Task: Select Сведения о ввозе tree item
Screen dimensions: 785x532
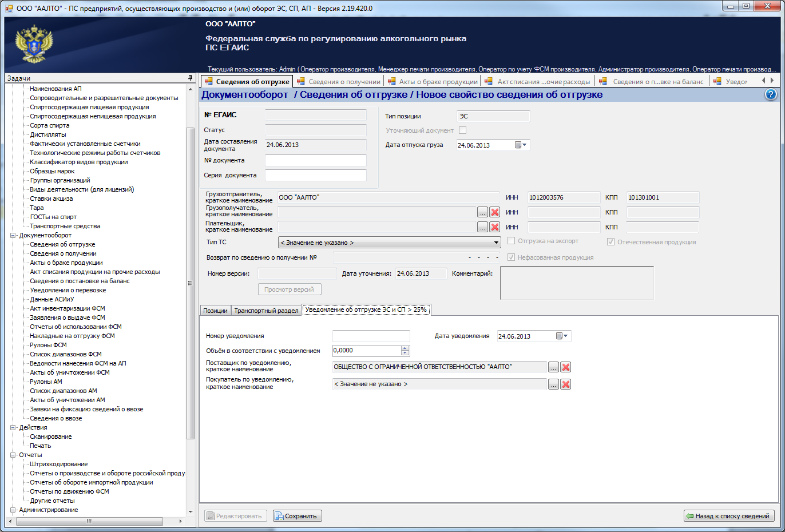Action: [x=55, y=418]
